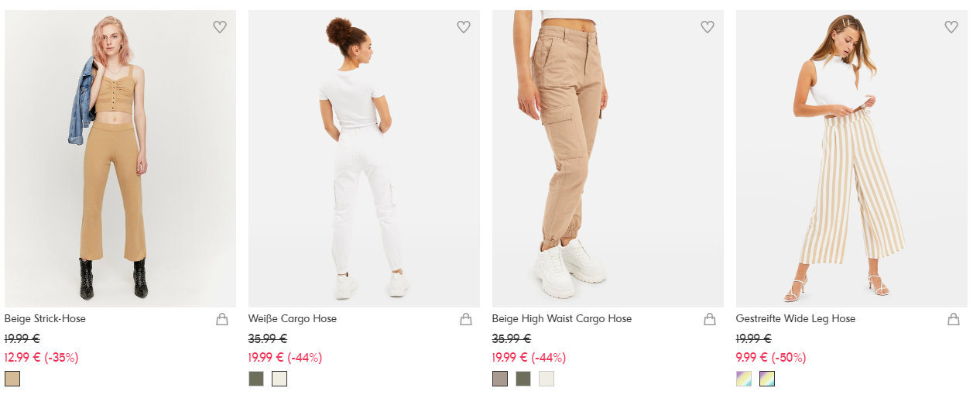980x412 pixels.
Task: Click heart icon on Beige High Waist Cargo Hose
Action: 708,27
